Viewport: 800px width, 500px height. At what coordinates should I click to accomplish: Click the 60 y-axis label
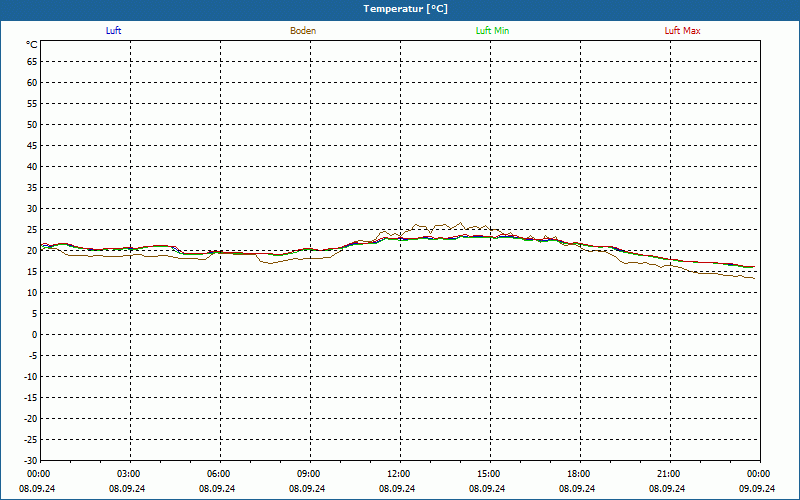[x=32, y=83]
